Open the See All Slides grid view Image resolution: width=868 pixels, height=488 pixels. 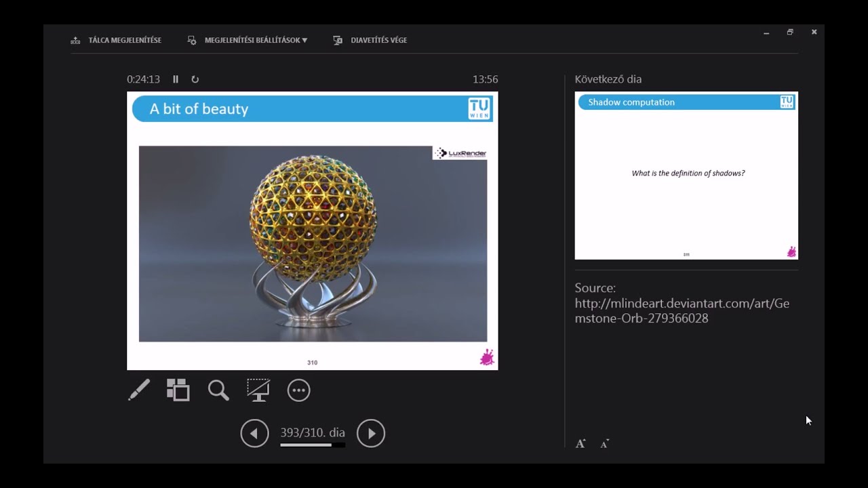coord(178,390)
